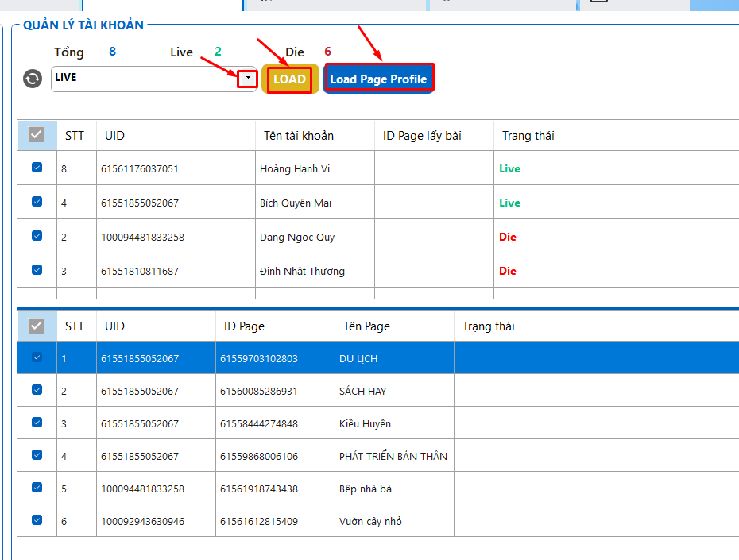Sort accounts by the Tên tài khoản column header
Image resolution: width=739 pixels, height=560 pixels.
click(x=315, y=136)
